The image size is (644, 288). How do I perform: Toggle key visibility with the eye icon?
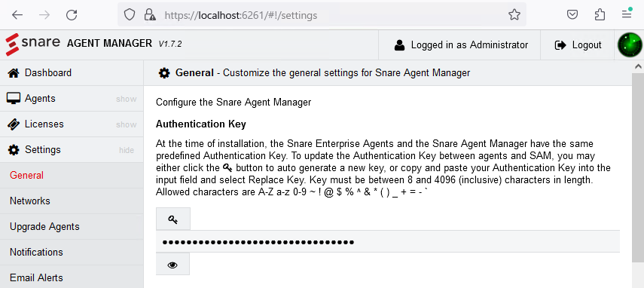(172, 265)
